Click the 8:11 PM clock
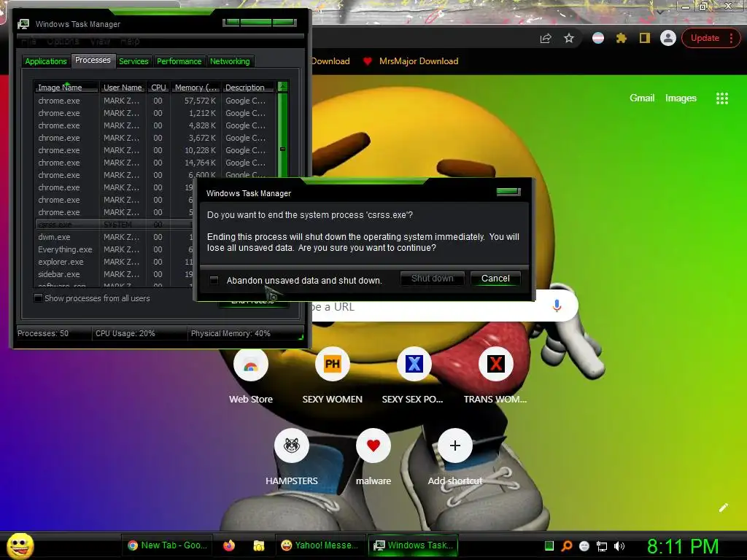 coord(683,546)
